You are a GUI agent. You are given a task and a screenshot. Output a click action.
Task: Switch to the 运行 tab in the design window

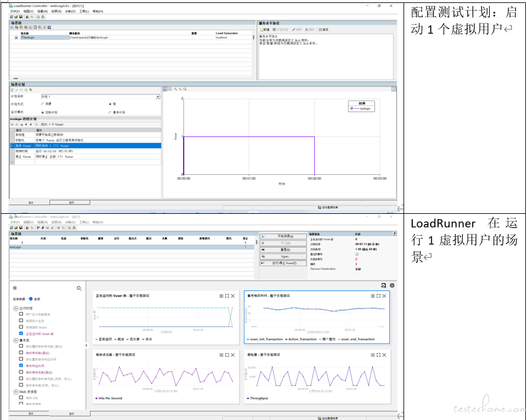tap(70, 202)
